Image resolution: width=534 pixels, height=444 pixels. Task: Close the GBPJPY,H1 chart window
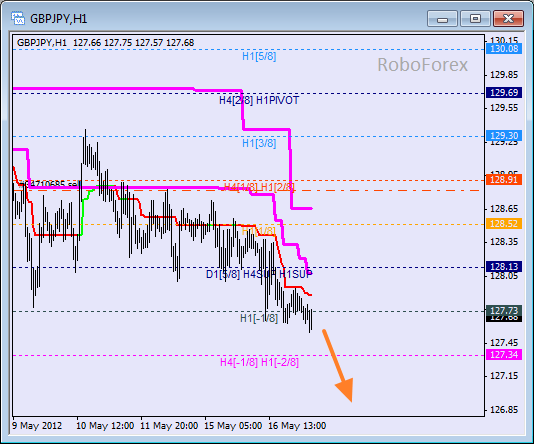point(508,19)
